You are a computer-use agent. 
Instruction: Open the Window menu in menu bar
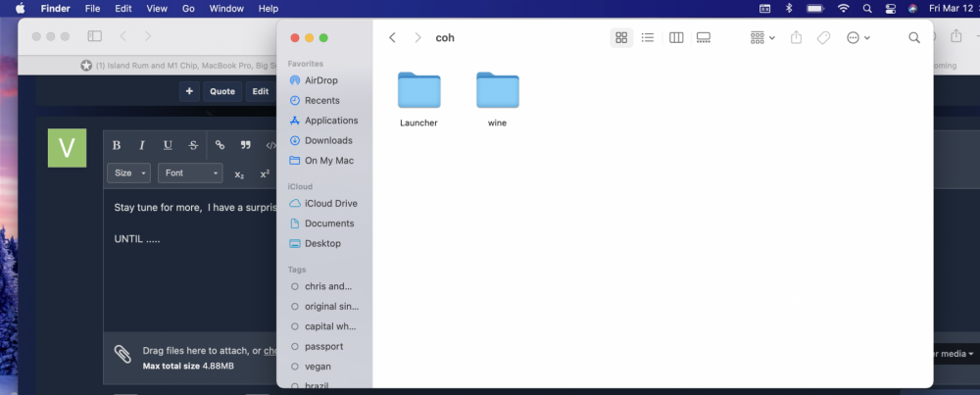point(226,8)
